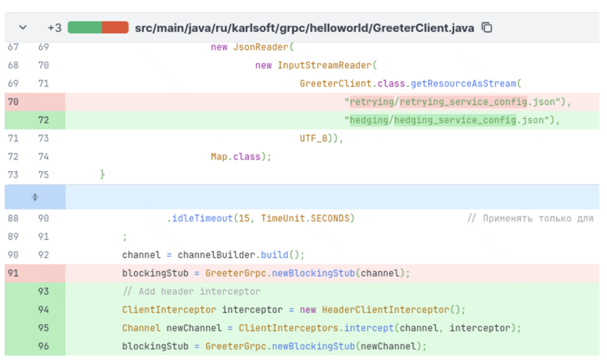Select removed line number 70
607x364 pixels.
click(13, 102)
